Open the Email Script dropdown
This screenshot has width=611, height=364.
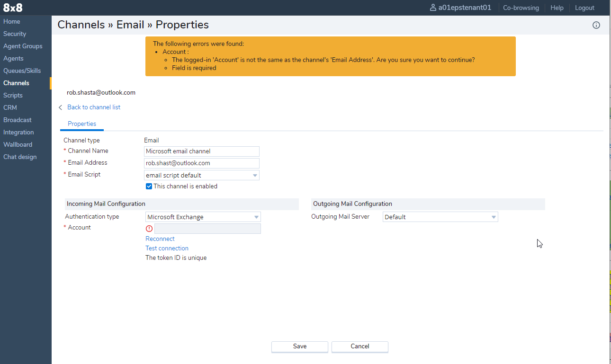coord(202,175)
